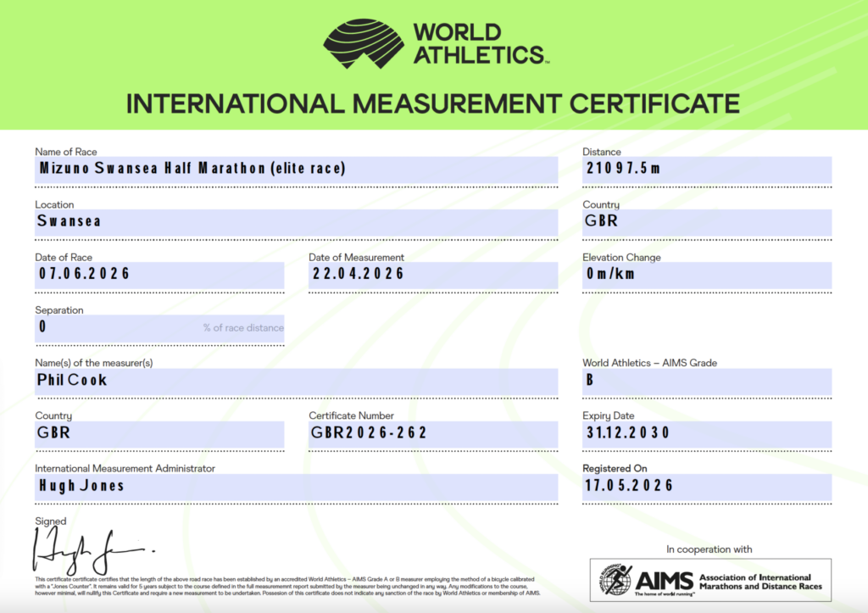Image resolution: width=868 pixels, height=613 pixels.
Task: Click the 'In cooperation with' text
Action: point(709,549)
